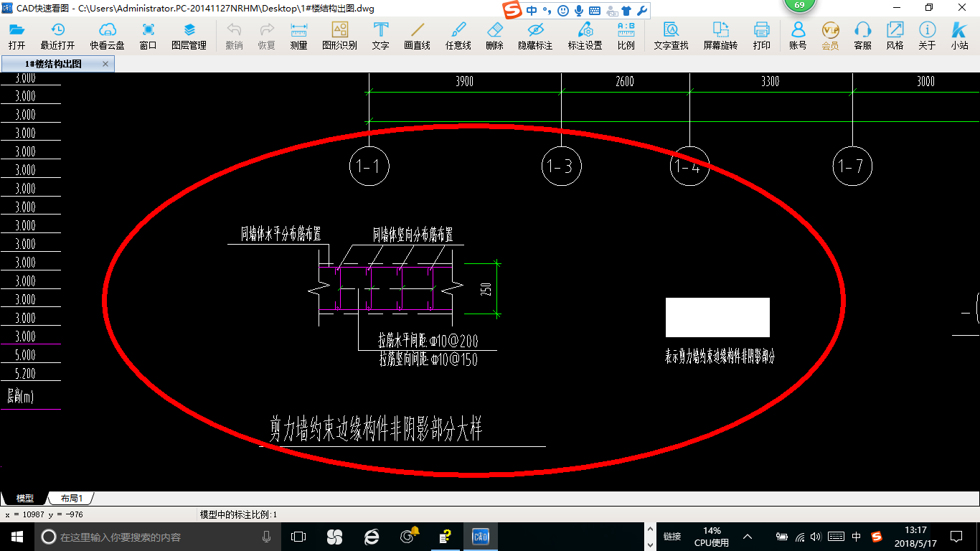Click the 链接 toolbar on the taskbar
This screenshot has width=980, height=551.
point(672,537)
